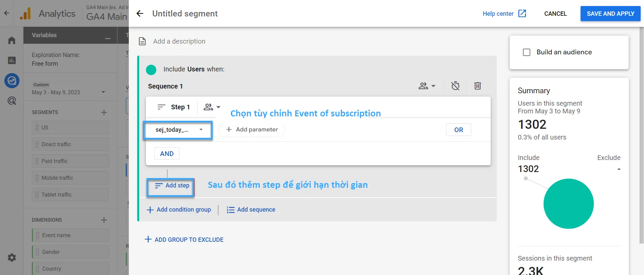Click Add step button

tap(172, 185)
